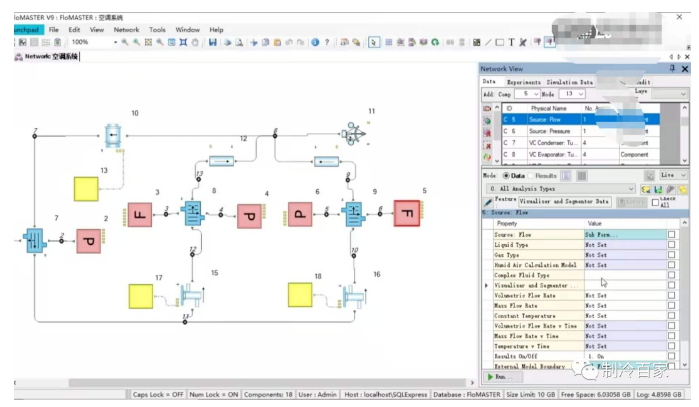Image resolution: width=699 pixels, height=407 pixels.
Task: Open the Network menu
Action: (x=126, y=30)
